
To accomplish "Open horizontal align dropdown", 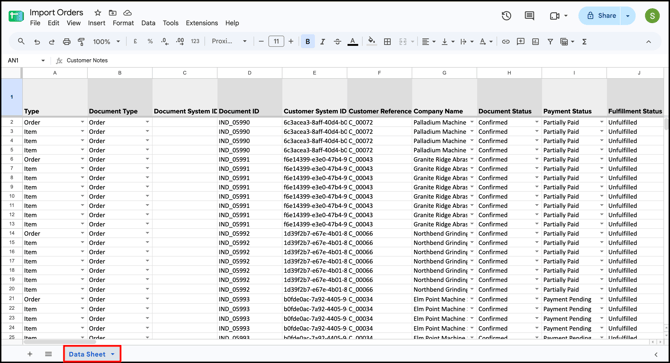I will (428, 41).
